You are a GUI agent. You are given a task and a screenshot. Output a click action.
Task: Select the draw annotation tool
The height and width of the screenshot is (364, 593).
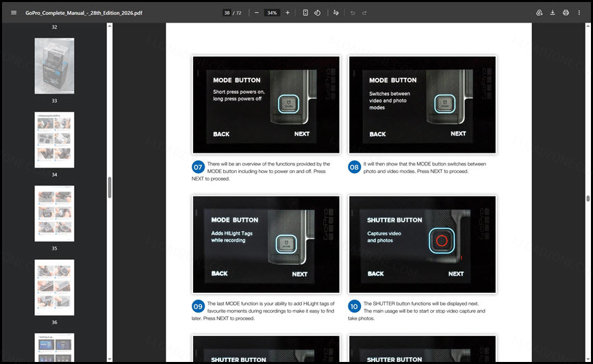(336, 12)
